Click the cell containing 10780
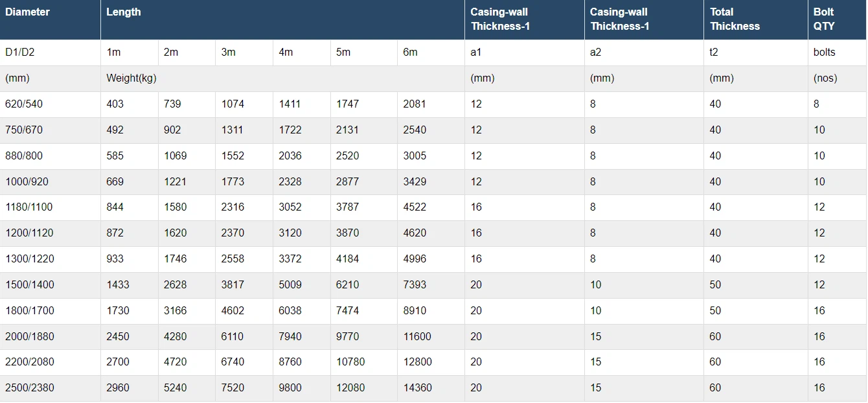The height and width of the screenshot is (403, 868). click(x=350, y=362)
